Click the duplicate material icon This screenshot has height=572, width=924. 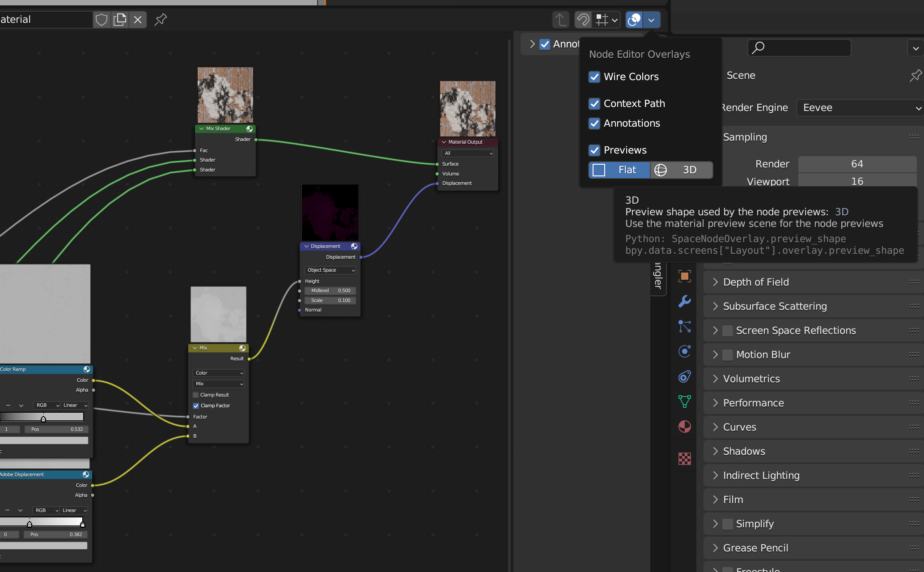tap(120, 20)
